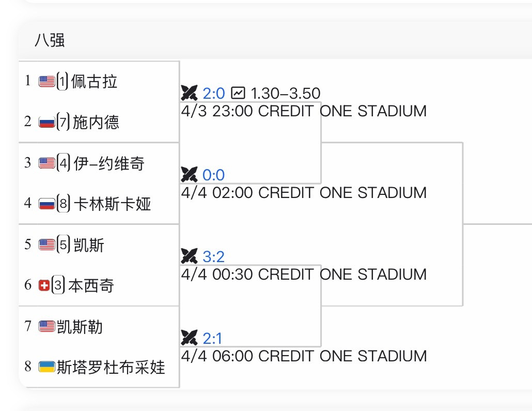Click the Swiss flag next to 本西奇
532x411 pixels.
[44, 285]
